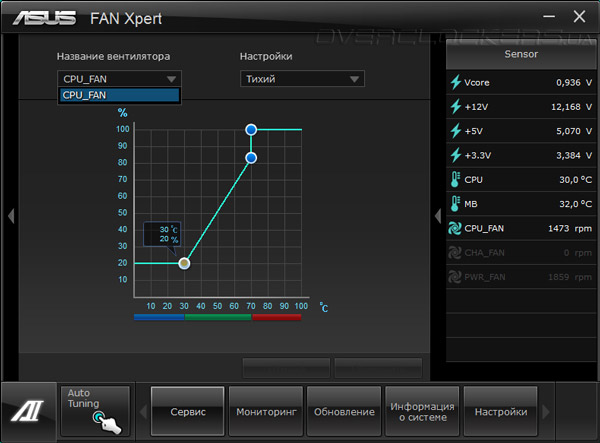Click the CPU_FAN speed 1473 rpm

570,228
